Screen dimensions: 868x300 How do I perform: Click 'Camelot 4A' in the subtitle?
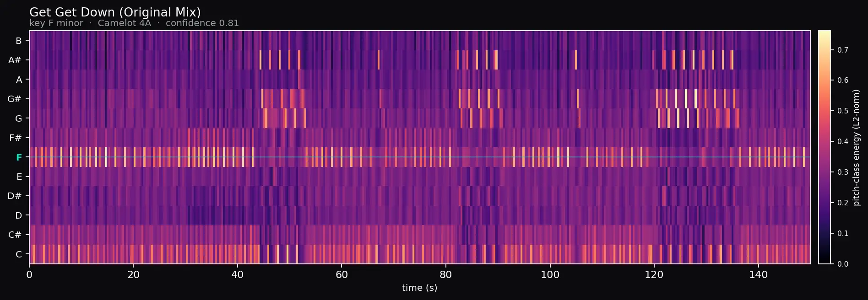tap(125, 23)
